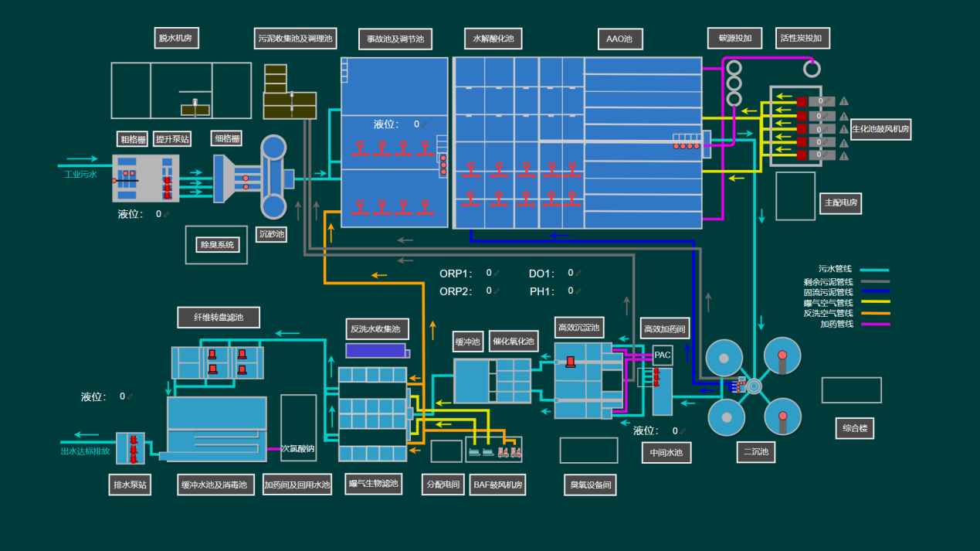Open the AAO池 details

[620, 39]
